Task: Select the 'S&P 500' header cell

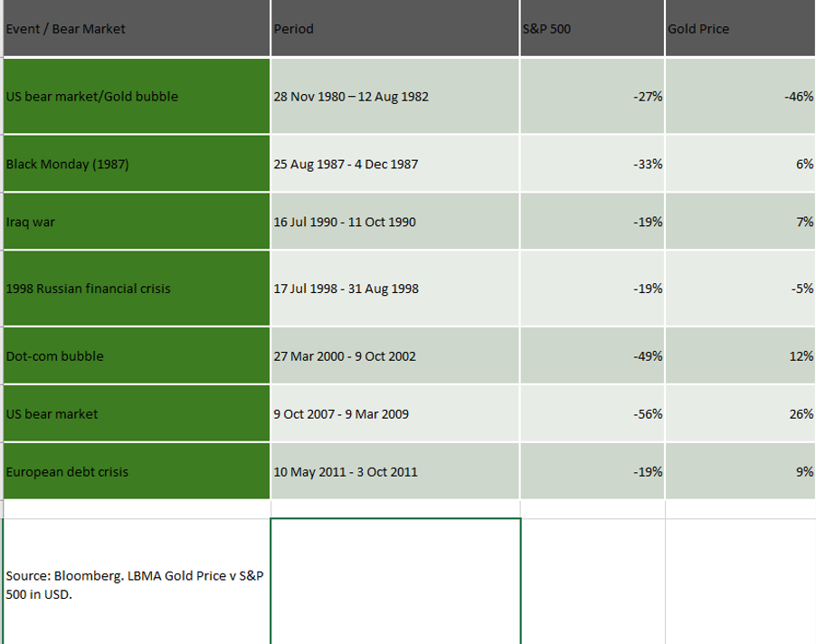Action: 593,29
